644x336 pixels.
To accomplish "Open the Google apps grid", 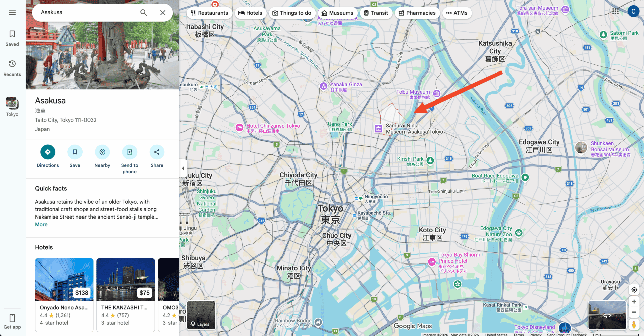I will 615,12.
